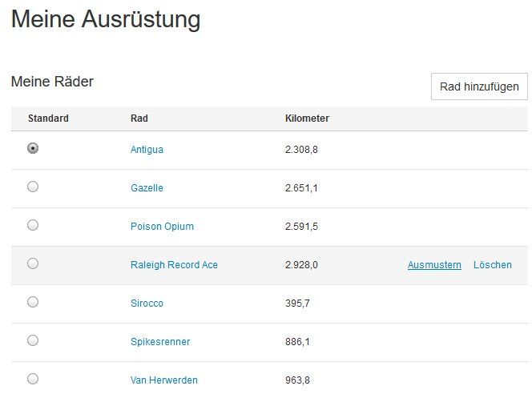Click Ausmustern for Raleigh Record Ace
The image size is (532, 398).
434,265
